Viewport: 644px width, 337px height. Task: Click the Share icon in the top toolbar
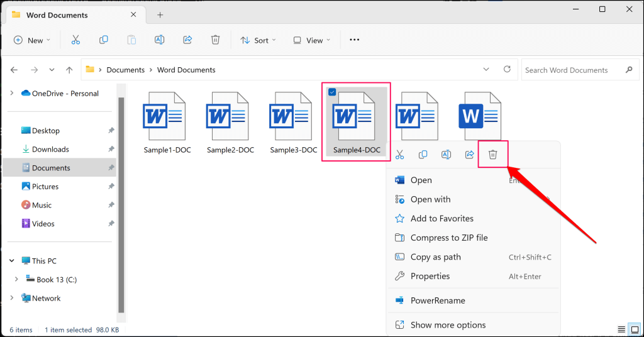tap(187, 40)
